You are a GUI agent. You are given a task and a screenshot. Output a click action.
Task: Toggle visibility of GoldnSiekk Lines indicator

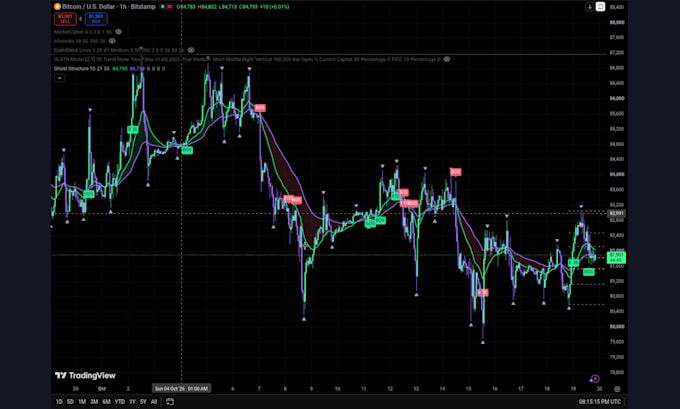coord(191,50)
